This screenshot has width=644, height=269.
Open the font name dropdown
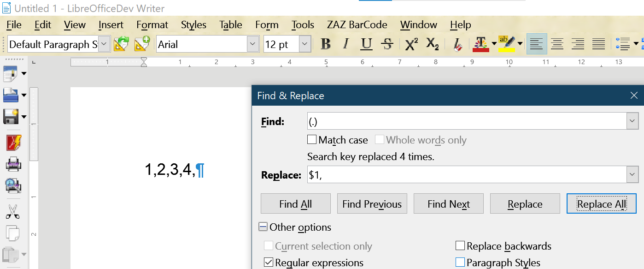click(253, 43)
